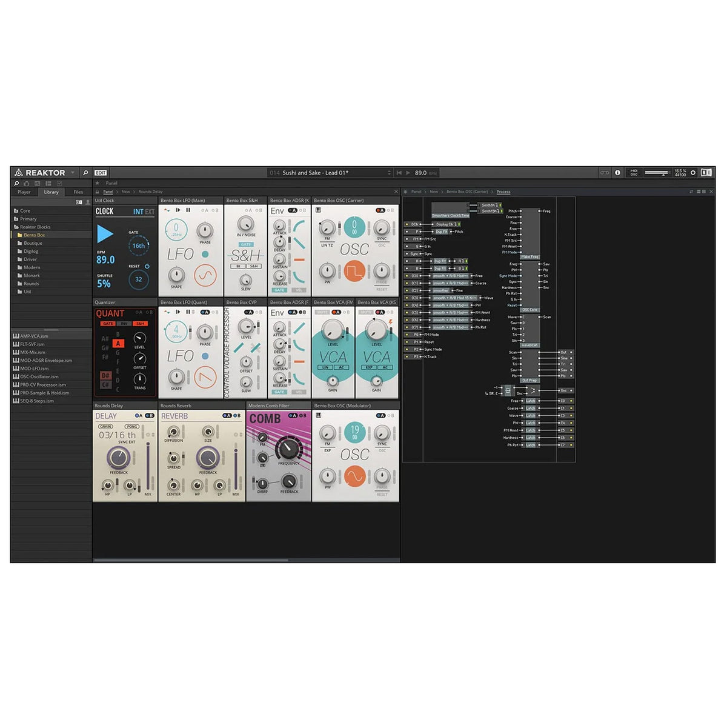Switch to the Player tab
The width and height of the screenshot is (727, 728).
pyautogui.click(x=24, y=192)
